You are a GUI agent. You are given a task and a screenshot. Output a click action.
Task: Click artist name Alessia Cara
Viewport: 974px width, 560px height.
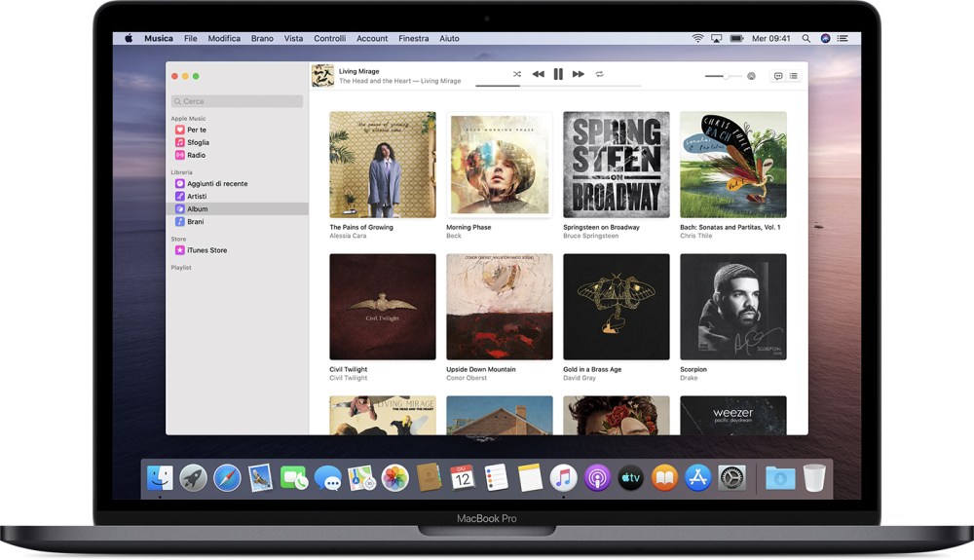tap(348, 236)
